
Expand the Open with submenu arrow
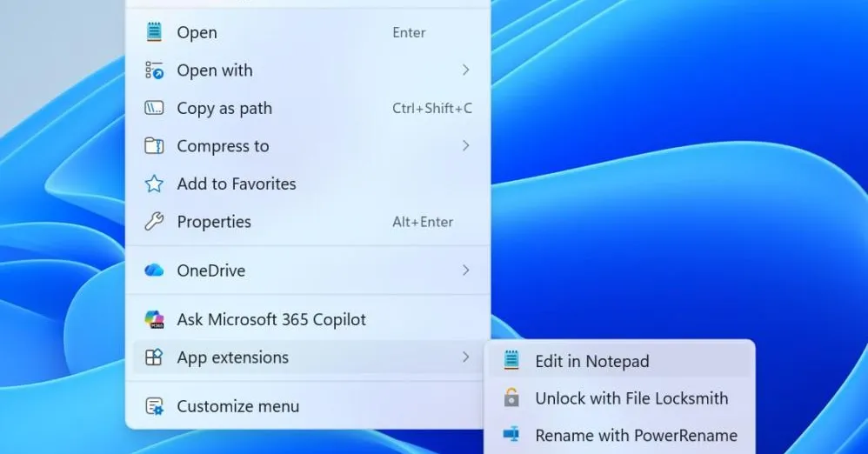pyautogui.click(x=465, y=70)
